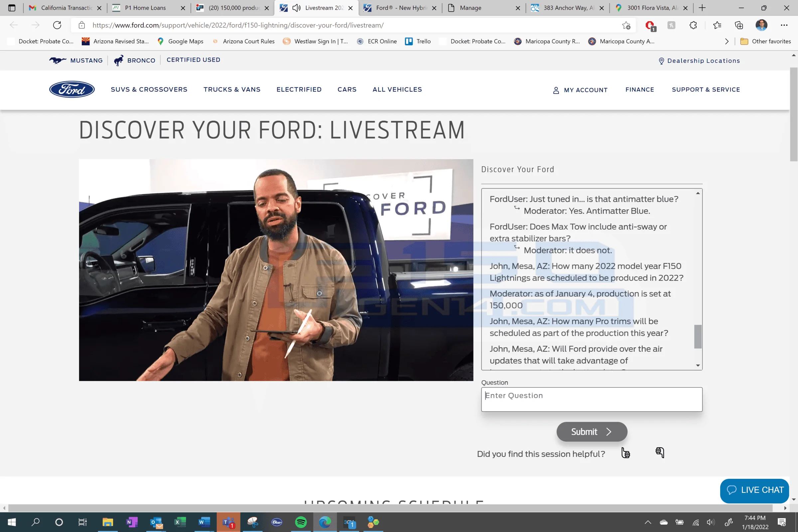Click the browser address bar URL
Image resolution: width=798 pixels, height=532 pixels.
[238, 25]
